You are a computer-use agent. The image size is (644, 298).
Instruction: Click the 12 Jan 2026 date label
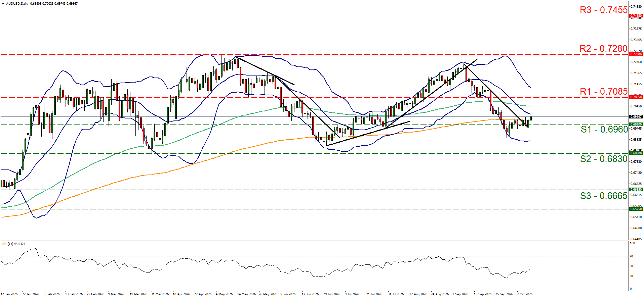pos(9,294)
